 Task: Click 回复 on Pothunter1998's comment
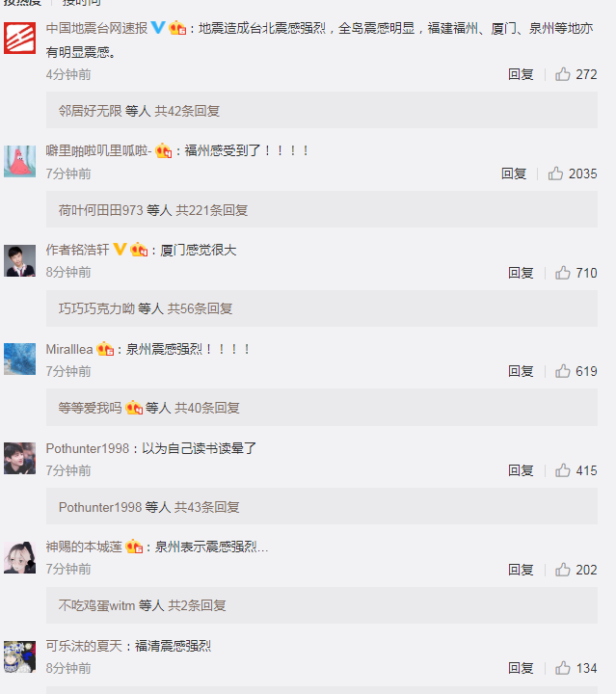click(x=521, y=470)
